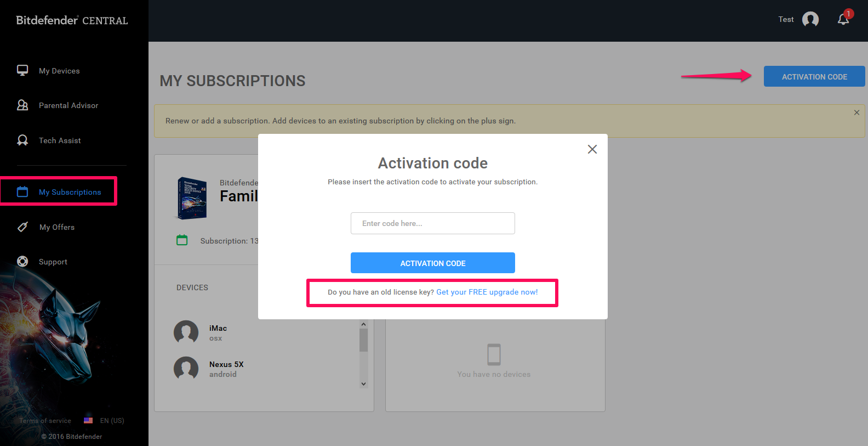Select My Subscriptions menu item
This screenshot has width=868, height=446.
pyautogui.click(x=70, y=192)
